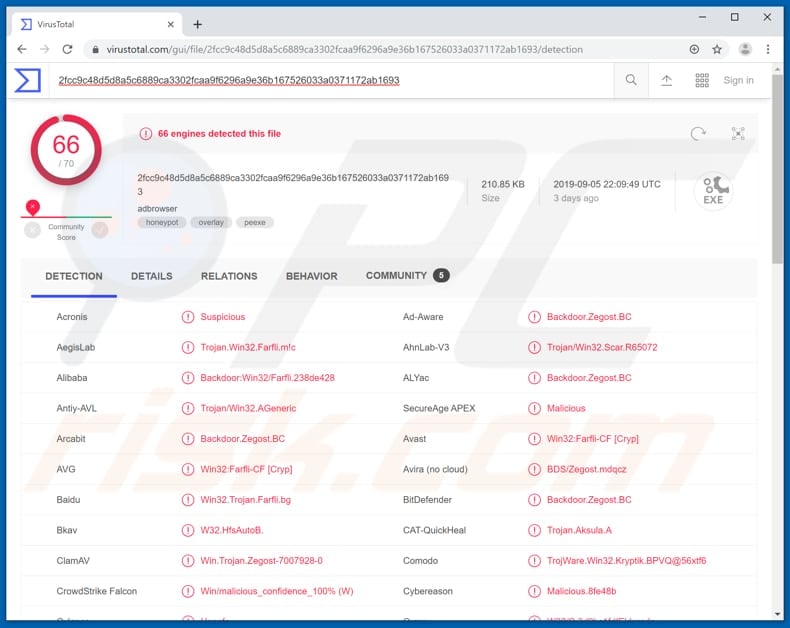Select the VirusTotal browser tab
Screen dimensions: 790x628
(97, 24)
